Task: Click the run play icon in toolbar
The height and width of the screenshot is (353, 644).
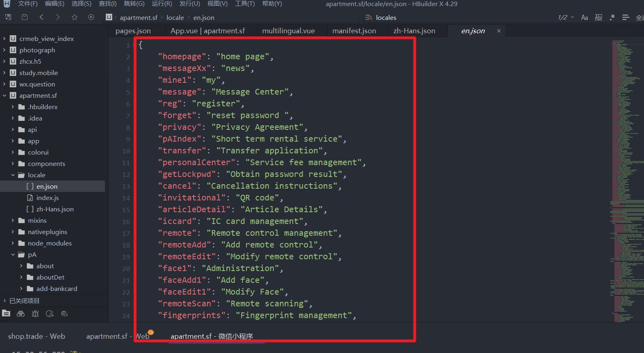Action: pyautogui.click(x=91, y=17)
